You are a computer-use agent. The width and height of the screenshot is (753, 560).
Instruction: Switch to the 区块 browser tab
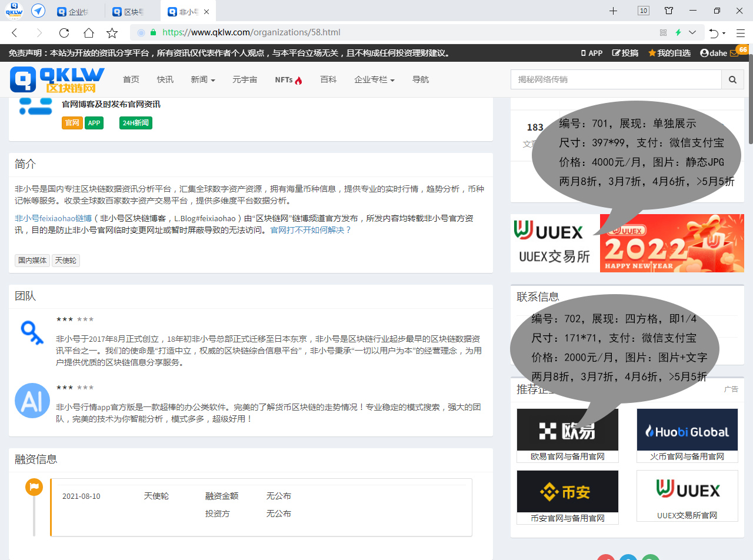pos(129,12)
